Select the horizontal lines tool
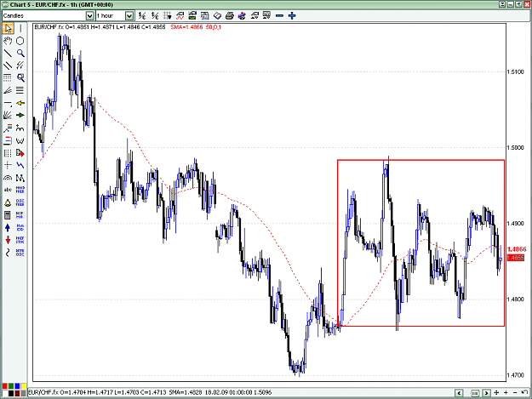 tap(20, 90)
